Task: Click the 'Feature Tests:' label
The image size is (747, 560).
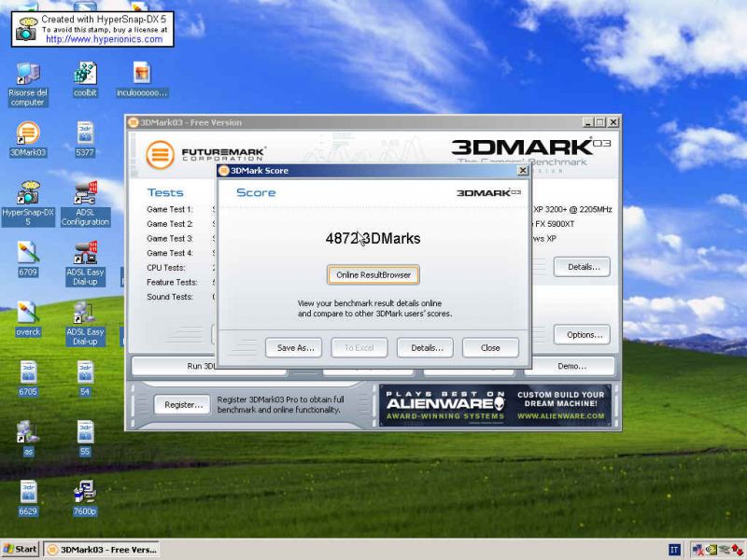Action: (x=172, y=283)
